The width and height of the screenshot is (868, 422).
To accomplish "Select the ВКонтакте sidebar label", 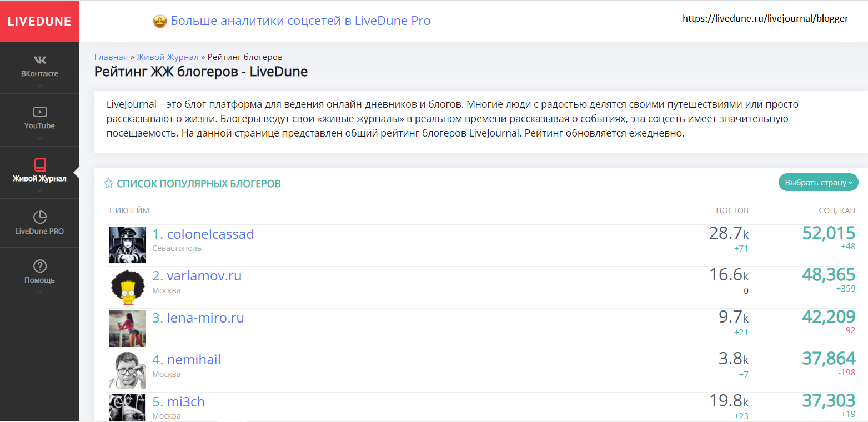I will (39, 73).
